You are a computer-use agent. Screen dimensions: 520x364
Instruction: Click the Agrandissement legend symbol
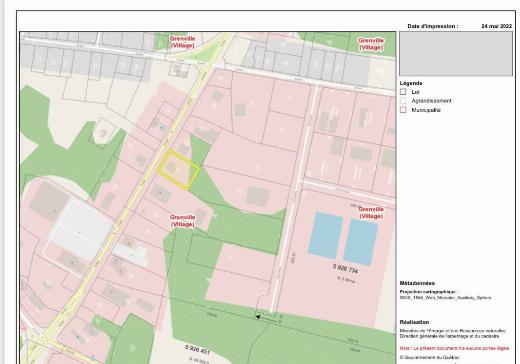coord(403,101)
